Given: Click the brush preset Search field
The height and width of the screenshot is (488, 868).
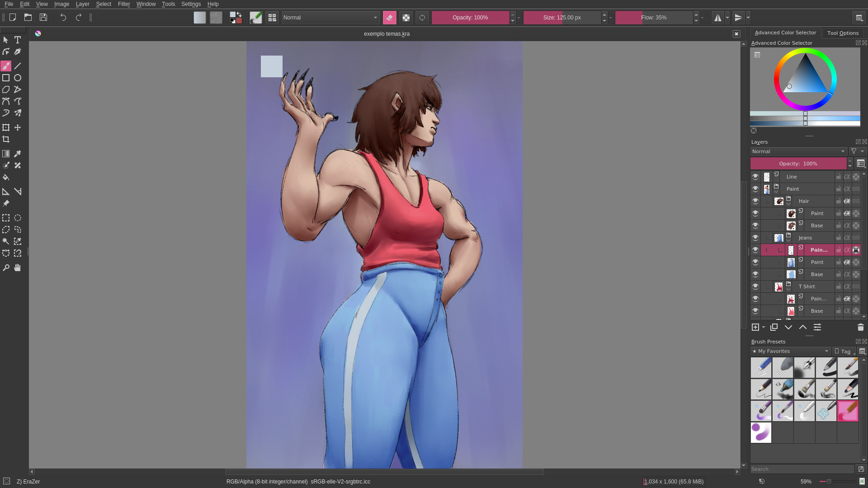Looking at the screenshot, I should 802,469.
